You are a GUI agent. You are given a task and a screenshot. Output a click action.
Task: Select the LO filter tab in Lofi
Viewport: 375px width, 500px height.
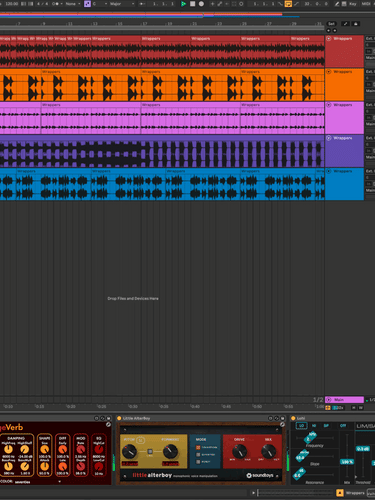pyautogui.click(x=302, y=426)
